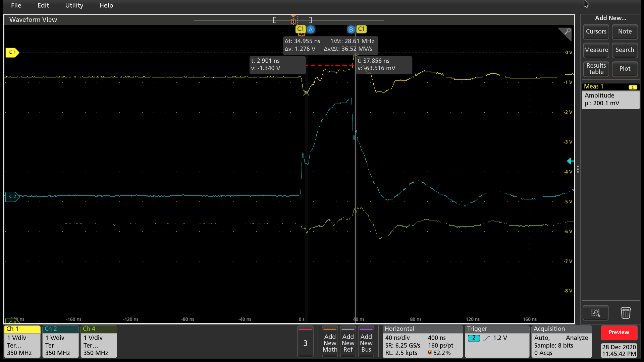Click the cyan trigger level arrow
644x362 pixels.
tap(570, 161)
